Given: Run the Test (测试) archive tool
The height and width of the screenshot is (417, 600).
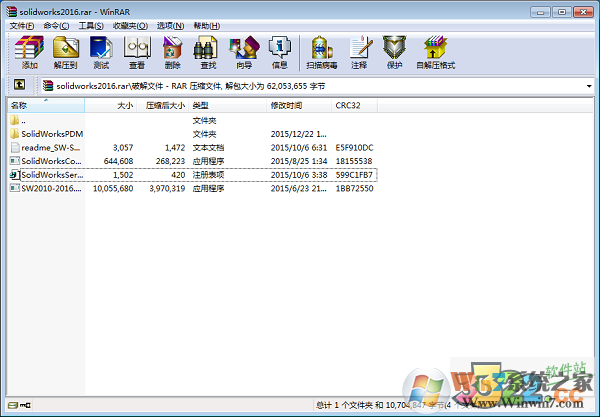Looking at the screenshot, I should 100,50.
